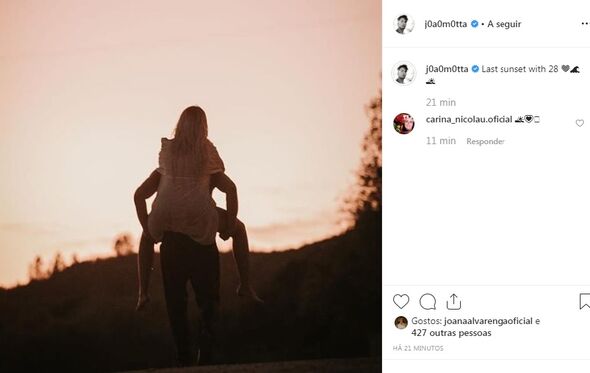The image size is (590, 373).
Task: Click j0a0m0tta avatar next to caption
Action: (x=403, y=73)
